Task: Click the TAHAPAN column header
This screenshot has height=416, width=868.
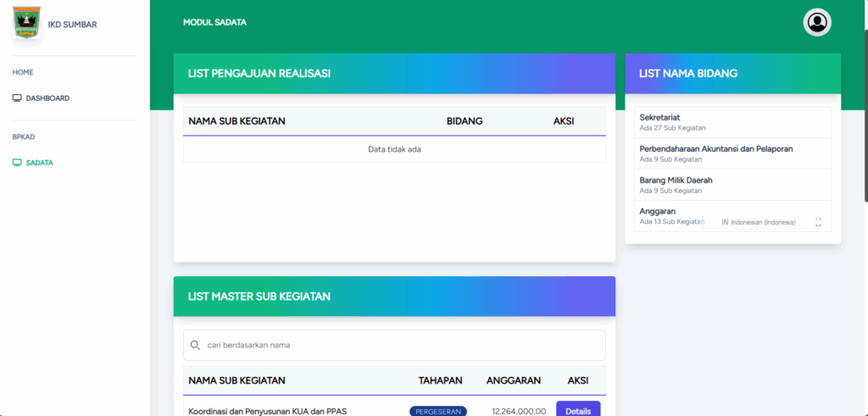Action: (x=440, y=380)
